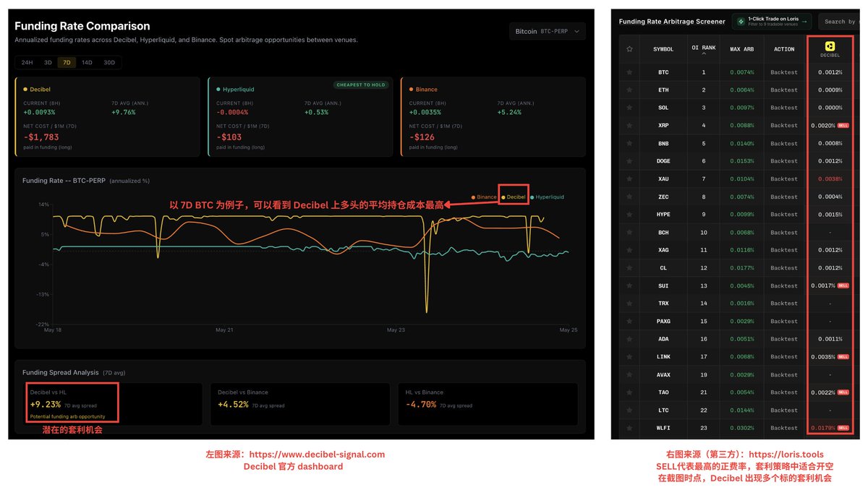868x490 pixels.
Task: Open 1-Click Trade on Loris button
Action: [772, 22]
